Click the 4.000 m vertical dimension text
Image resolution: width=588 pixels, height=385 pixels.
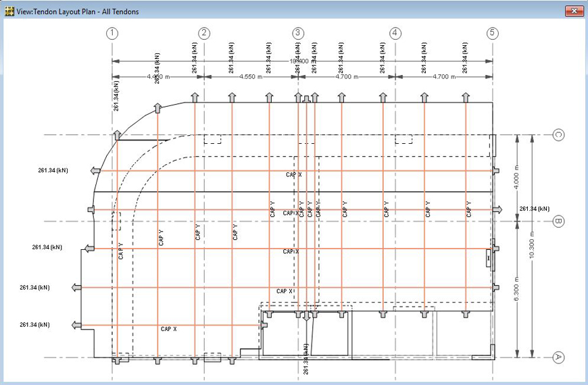[518, 177]
